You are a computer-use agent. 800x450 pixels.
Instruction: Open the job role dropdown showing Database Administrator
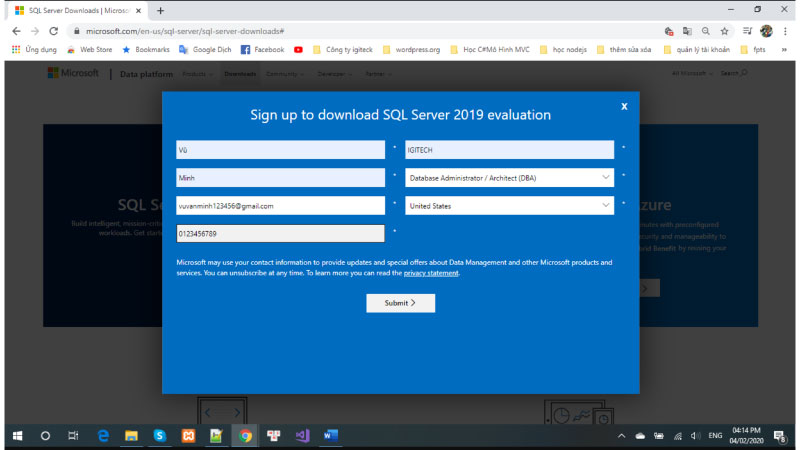509,178
